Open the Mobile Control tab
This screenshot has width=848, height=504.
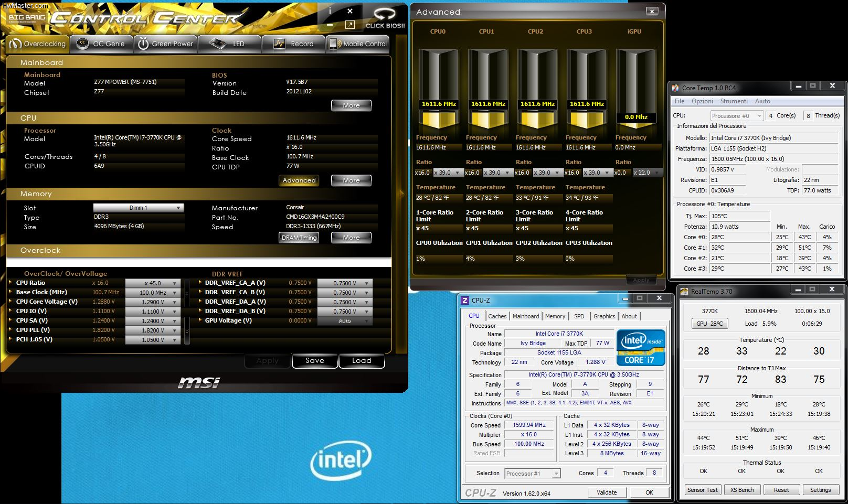pyautogui.click(x=358, y=44)
